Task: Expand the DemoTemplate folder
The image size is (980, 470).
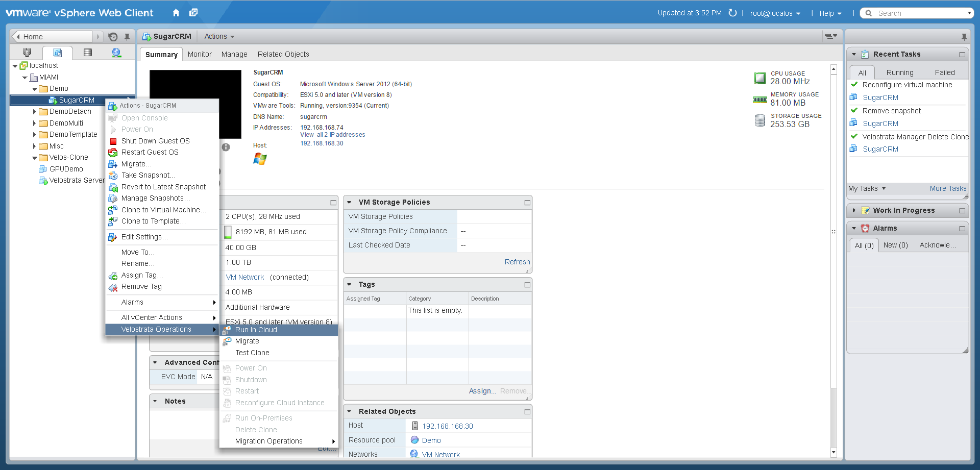Action: point(34,135)
